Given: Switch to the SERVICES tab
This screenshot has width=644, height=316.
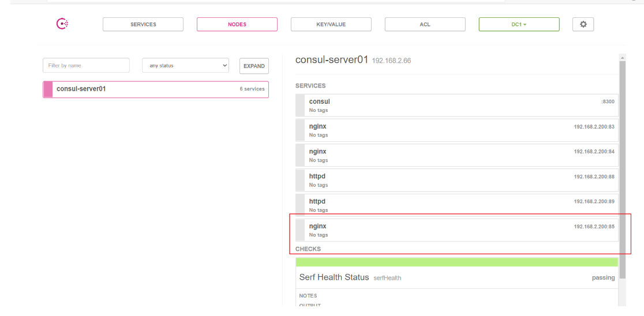Looking at the screenshot, I should click(143, 24).
